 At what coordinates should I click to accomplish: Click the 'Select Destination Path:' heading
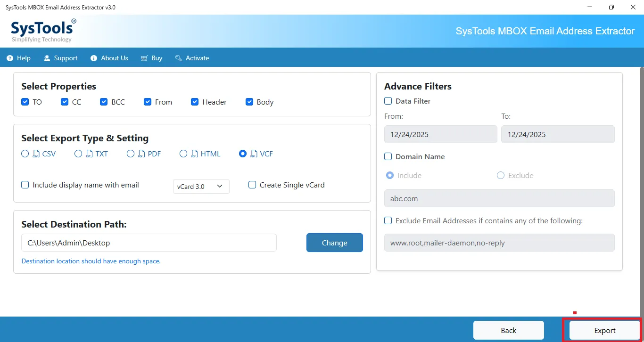[x=74, y=224]
